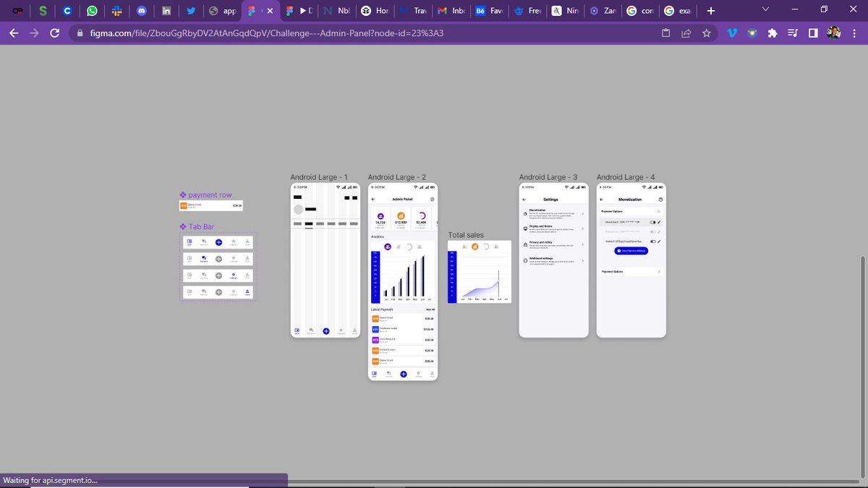
Task: Click browser back arrow button
Action: point(14,33)
